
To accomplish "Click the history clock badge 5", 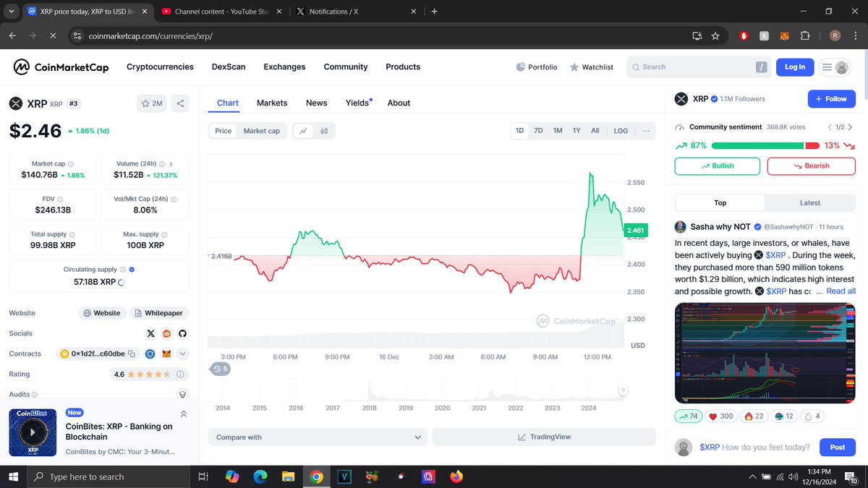I will [x=221, y=369].
